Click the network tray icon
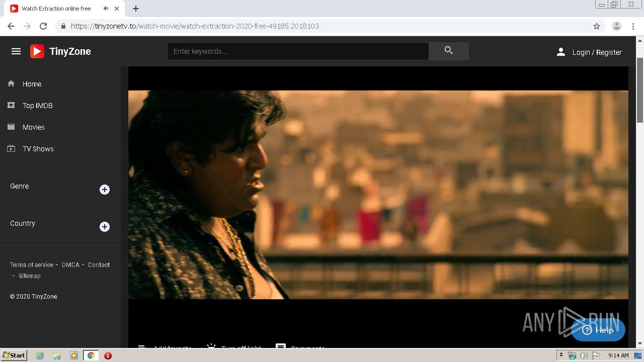Image resolution: width=644 pixels, height=362 pixels. pyautogui.click(x=572, y=355)
